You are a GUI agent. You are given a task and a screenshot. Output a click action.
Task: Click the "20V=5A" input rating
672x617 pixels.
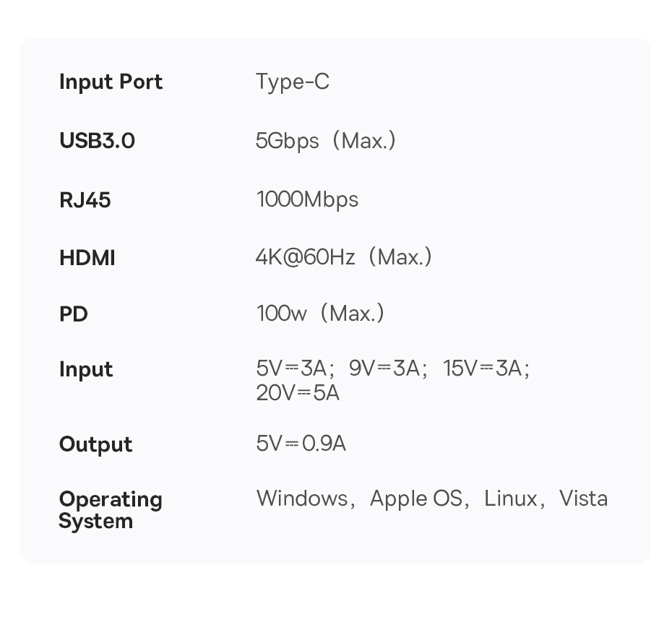pyautogui.click(x=297, y=393)
